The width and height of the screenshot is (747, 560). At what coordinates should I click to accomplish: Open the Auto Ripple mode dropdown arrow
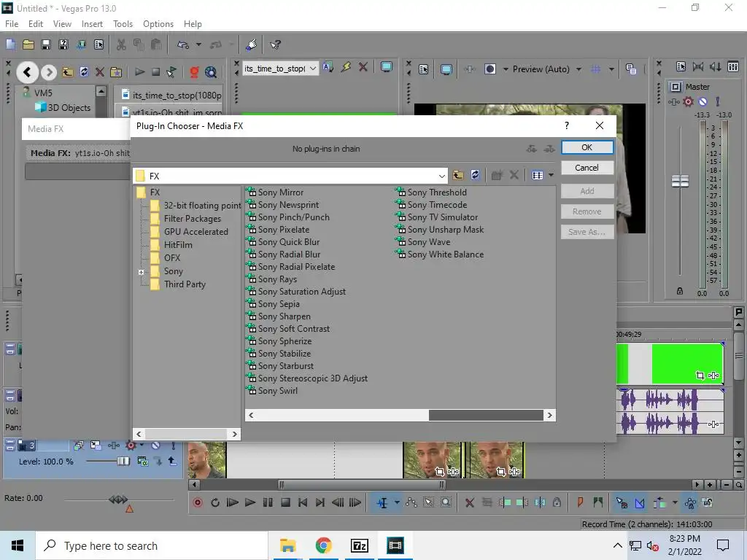(675, 502)
